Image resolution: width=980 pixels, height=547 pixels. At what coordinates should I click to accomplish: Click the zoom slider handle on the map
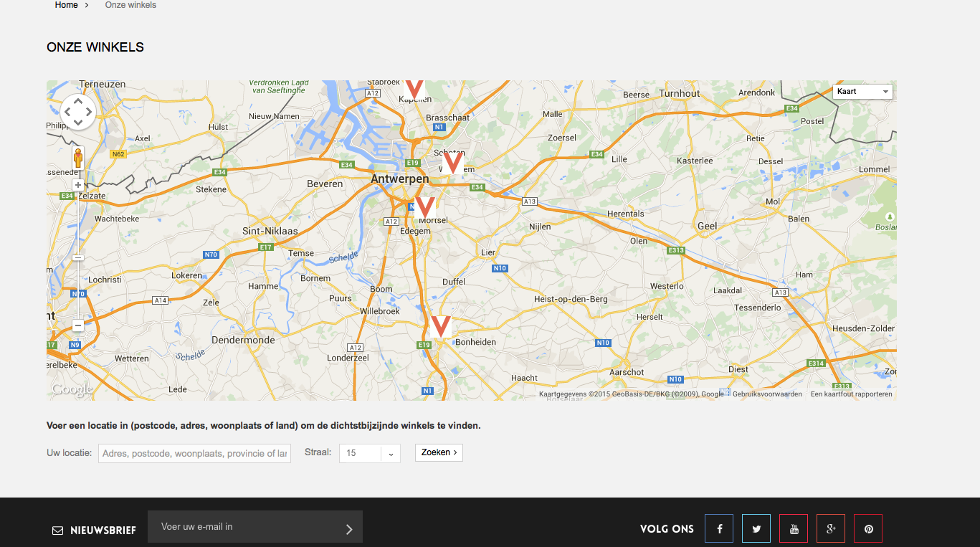[78, 257]
